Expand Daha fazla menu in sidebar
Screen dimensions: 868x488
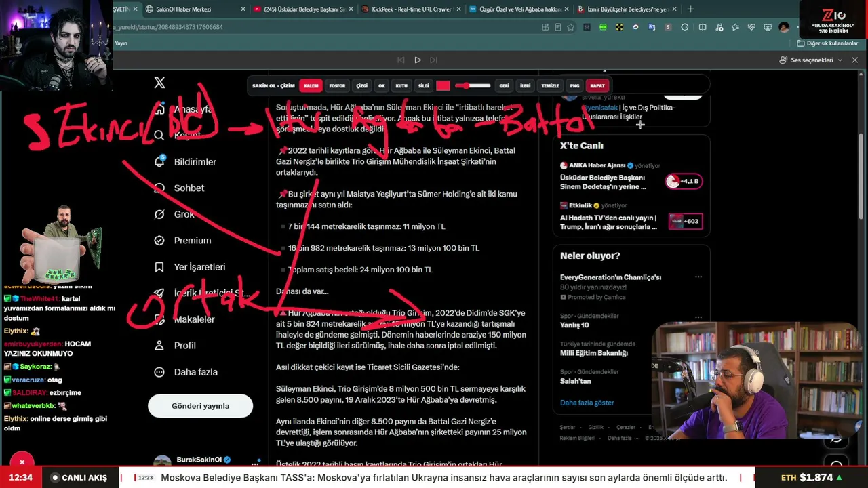pyautogui.click(x=186, y=372)
